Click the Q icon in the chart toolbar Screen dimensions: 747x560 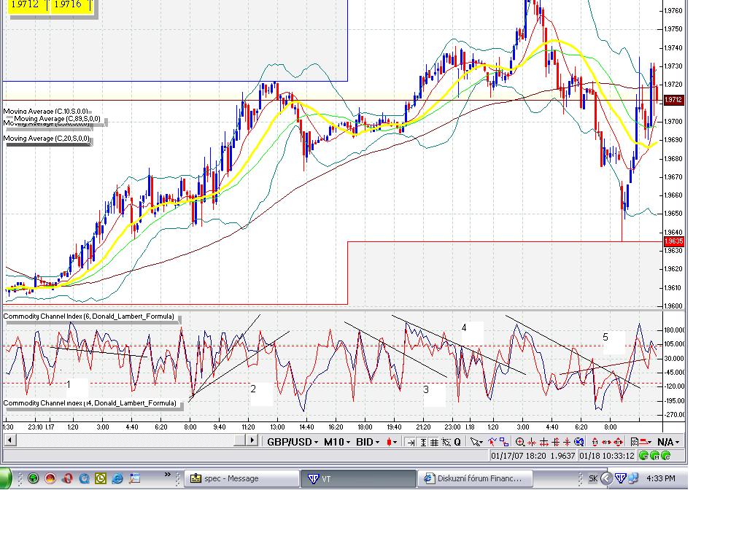coord(457,443)
